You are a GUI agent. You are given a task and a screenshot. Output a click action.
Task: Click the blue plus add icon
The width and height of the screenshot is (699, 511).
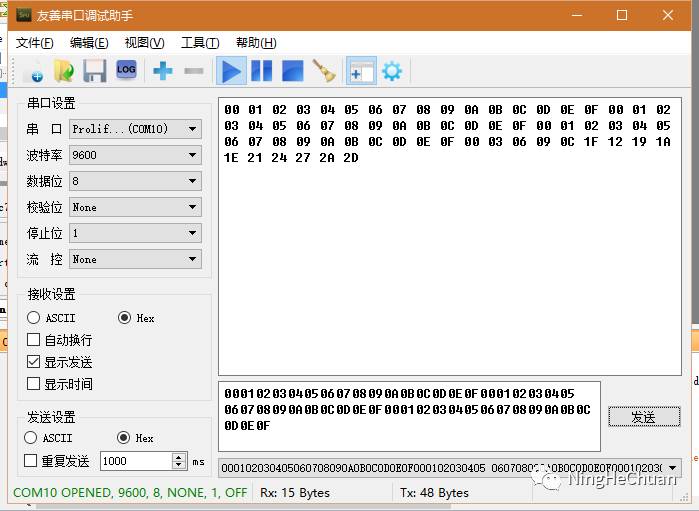(163, 71)
